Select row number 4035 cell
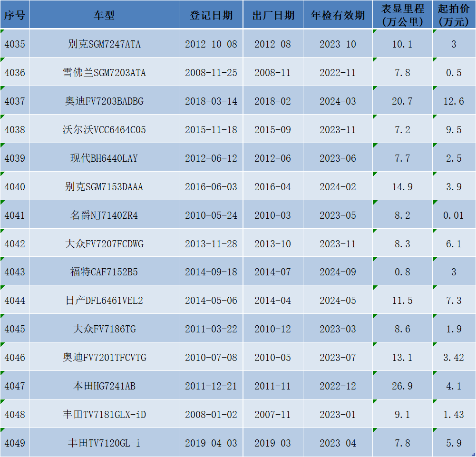 15,43
